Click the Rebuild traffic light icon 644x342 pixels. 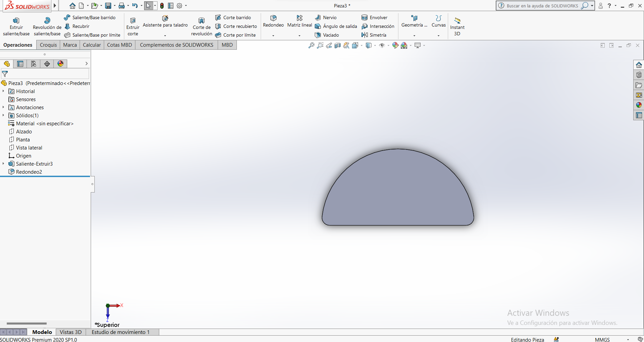[x=162, y=6]
